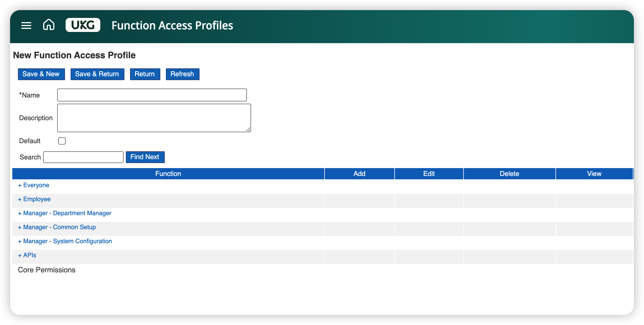Screen dimensions: 644x325
Task: Expand Manager - Common Setup node
Action: [57, 227]
